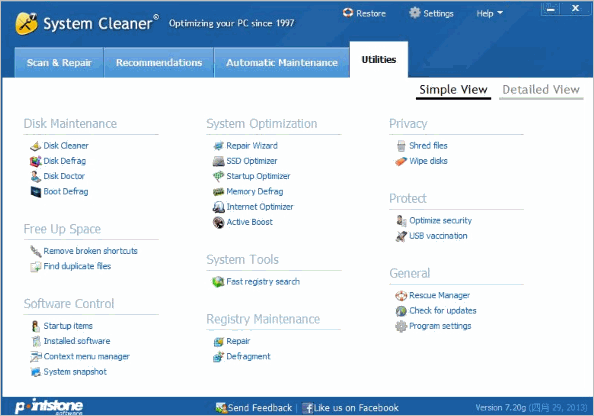Click the Find duplicate files icon

pyautogui.click(x=36, y=266)
